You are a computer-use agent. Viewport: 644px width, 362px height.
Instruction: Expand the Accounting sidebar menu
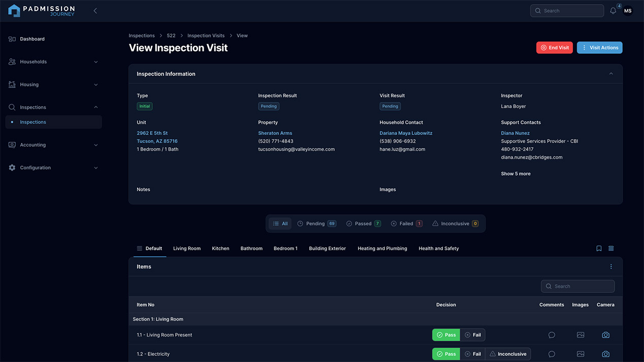96,145
